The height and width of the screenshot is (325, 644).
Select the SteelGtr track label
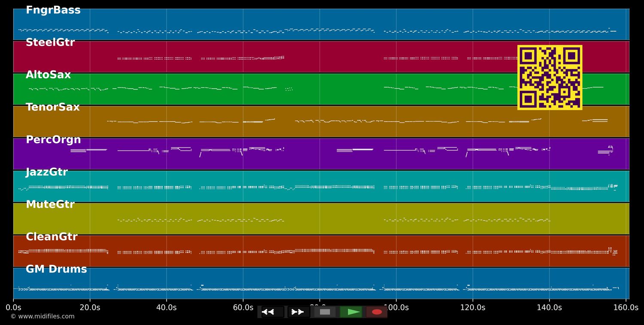point(50,43)
